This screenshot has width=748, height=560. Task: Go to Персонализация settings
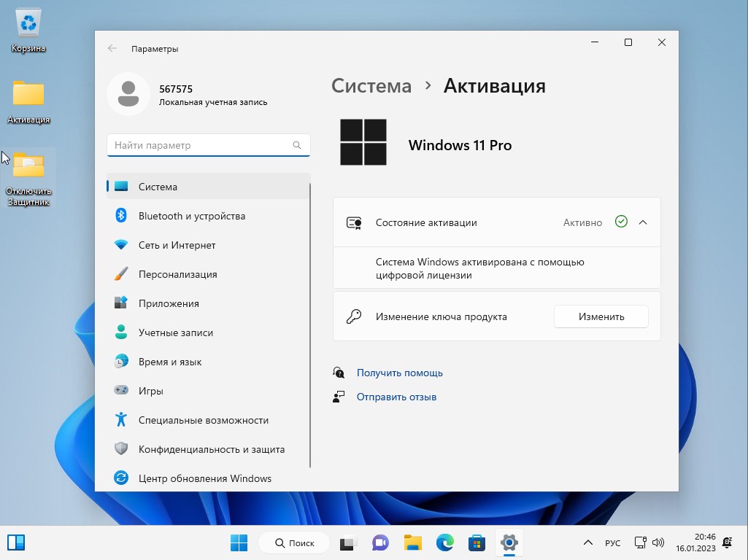pos(209,273)
